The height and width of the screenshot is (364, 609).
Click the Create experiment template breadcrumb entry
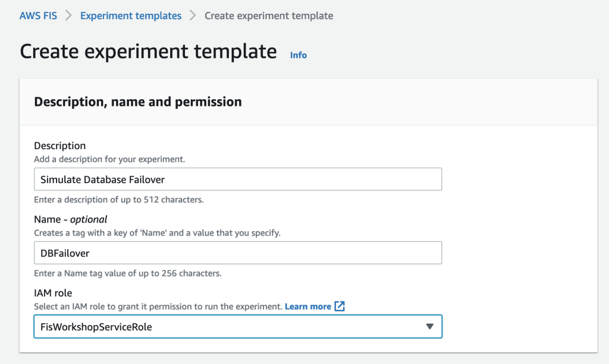pyautogui.click(x=268, y=15)
